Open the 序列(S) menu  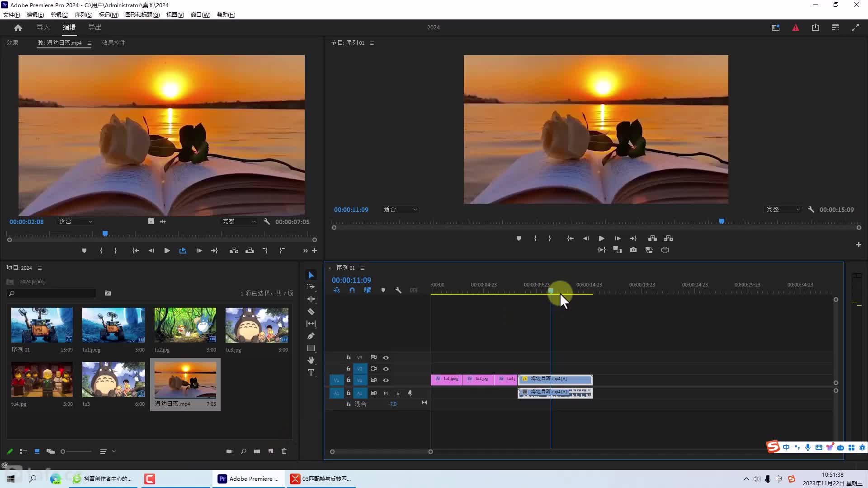[84, 14]
